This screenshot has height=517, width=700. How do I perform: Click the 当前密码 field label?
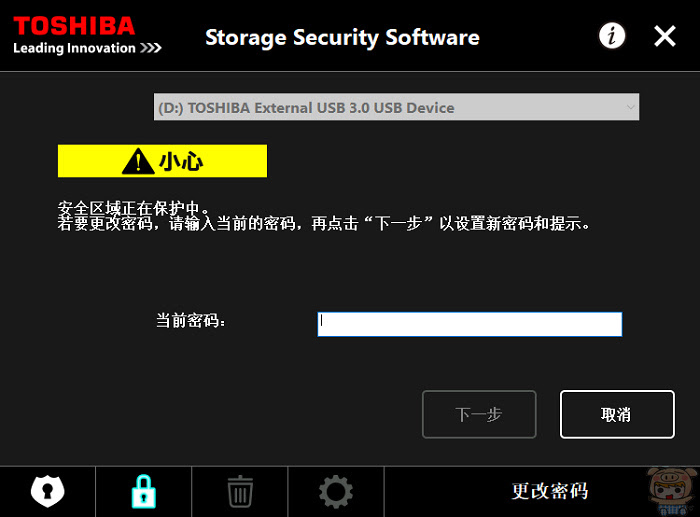point(191,320)
